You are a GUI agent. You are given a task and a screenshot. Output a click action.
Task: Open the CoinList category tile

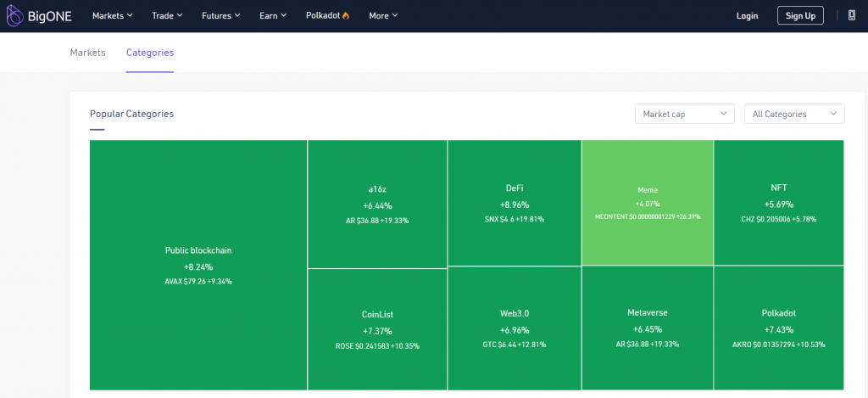tap(377, 330)
